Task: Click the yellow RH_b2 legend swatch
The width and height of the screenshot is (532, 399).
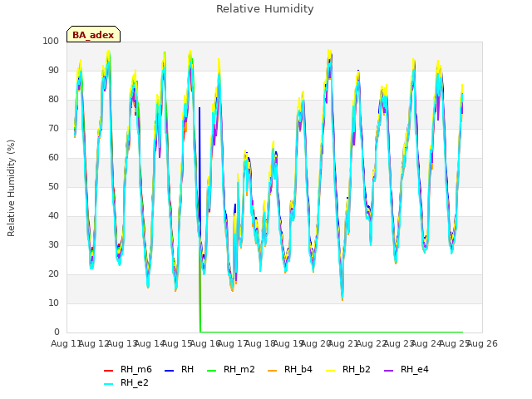Action: point(330,371)
